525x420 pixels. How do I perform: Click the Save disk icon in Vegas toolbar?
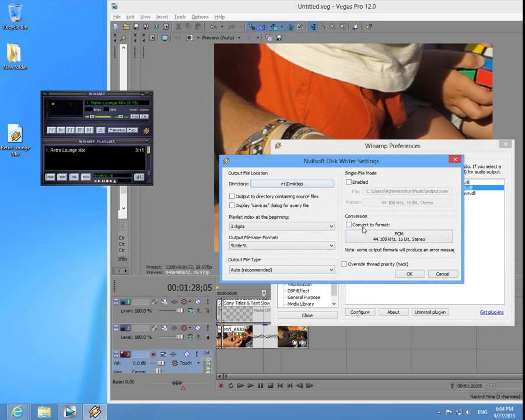(136, 27)
